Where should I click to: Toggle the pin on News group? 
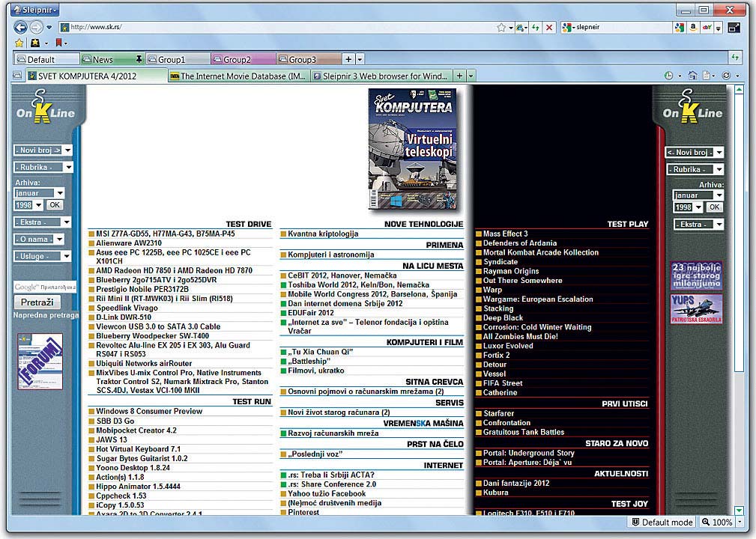pos(139,59)
